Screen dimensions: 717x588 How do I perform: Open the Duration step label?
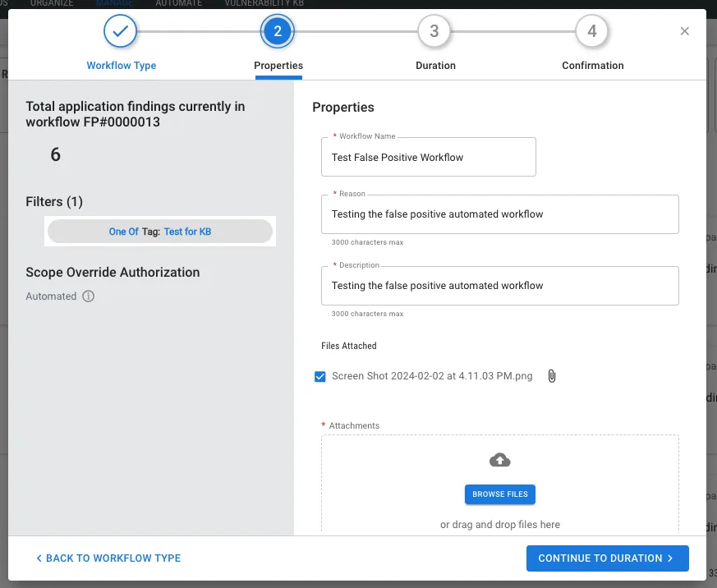[435, 66]
